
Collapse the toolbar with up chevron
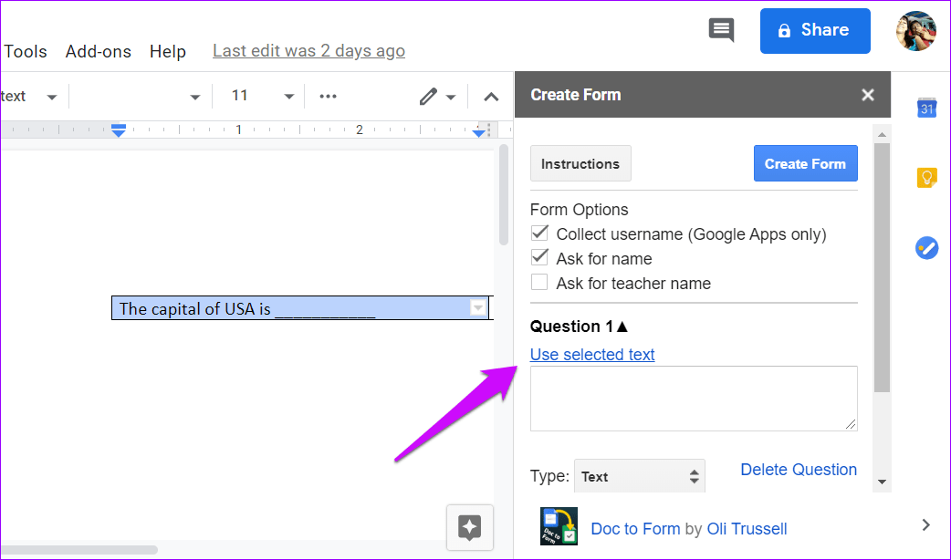click(491, 97)
